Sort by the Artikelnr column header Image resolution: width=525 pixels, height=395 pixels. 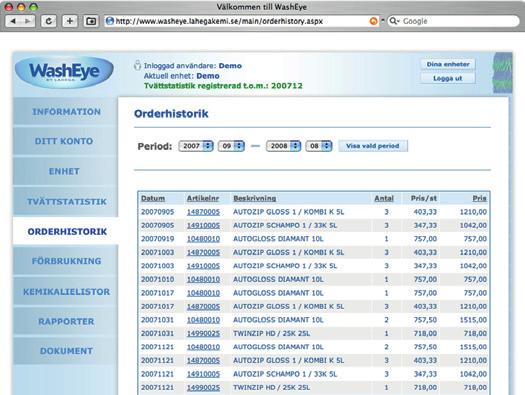pos(203,198)
